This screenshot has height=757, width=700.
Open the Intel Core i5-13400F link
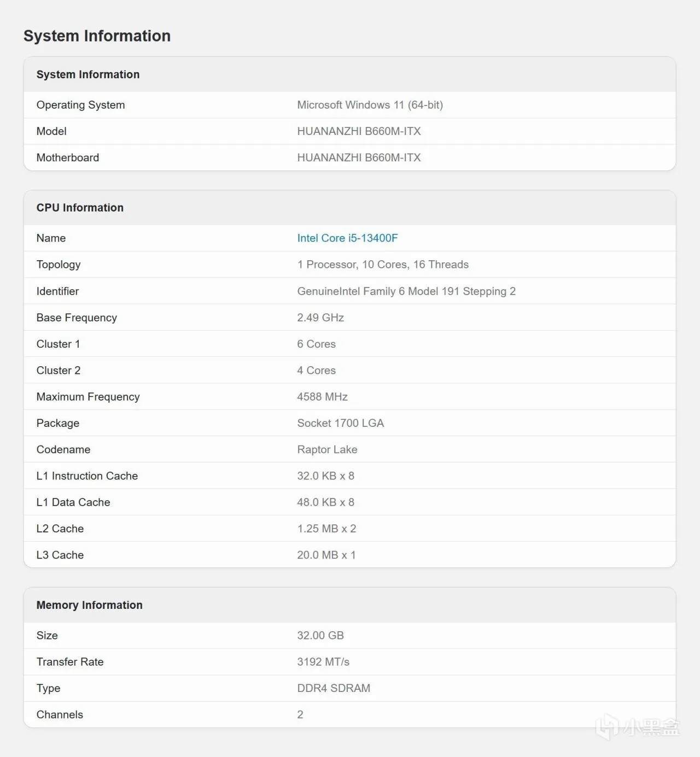[x=347, y=238]
